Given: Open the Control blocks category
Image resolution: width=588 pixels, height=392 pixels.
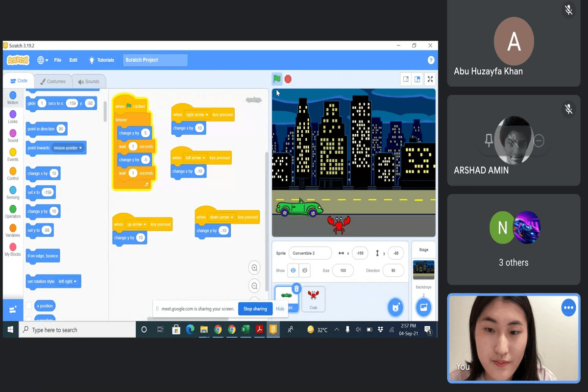Looking at the screenshot, I should [x=13, y=174].
